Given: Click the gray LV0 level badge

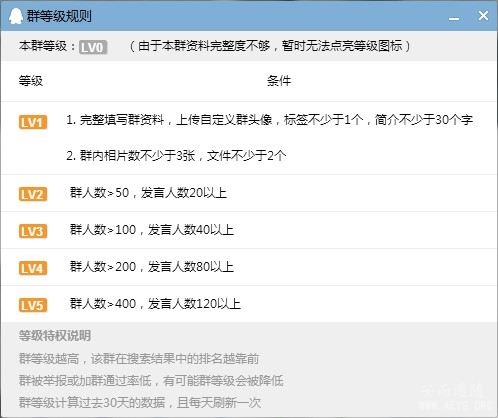Looking at the screenshot, I should click(93, 47).
